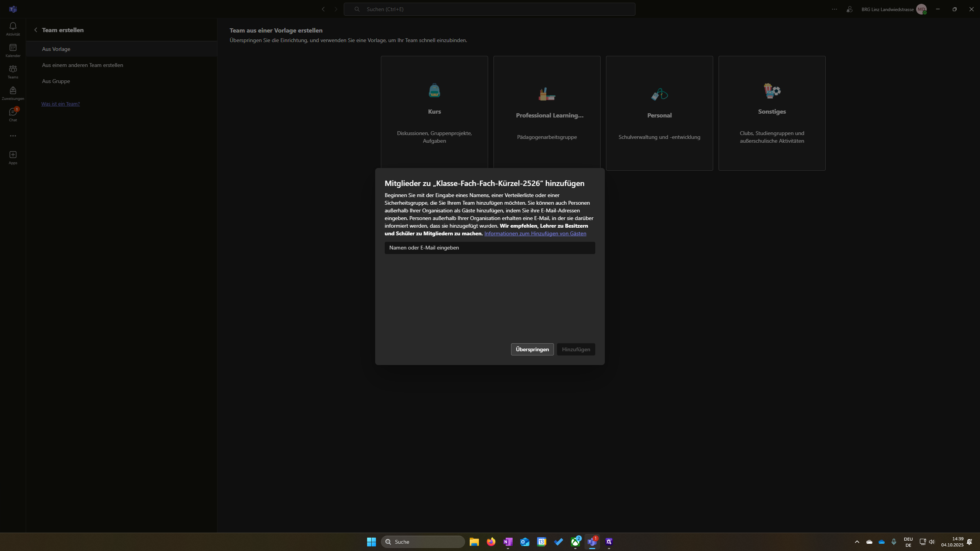The height and width of the screenshot is (551, 980).
Task: Select 'Aus einem anderen Team erstellen'
Action: click(x=82, y=65)
